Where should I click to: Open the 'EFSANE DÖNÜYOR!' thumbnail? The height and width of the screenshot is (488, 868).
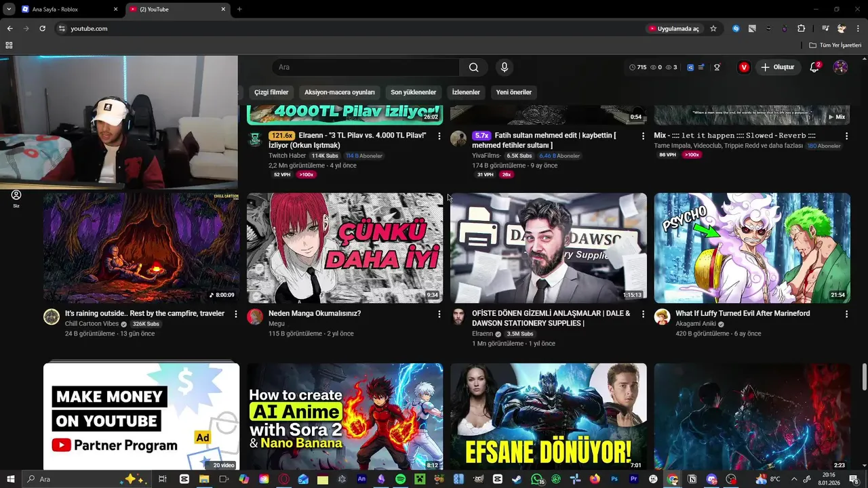[x=548, y=416]
